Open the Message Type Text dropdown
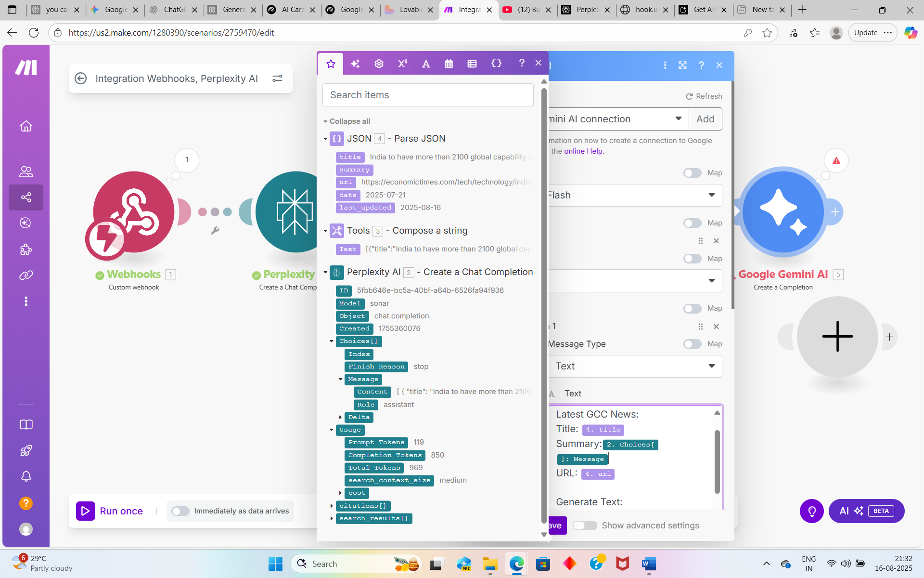This screenshot has width=924, height=578. [634, 366]
